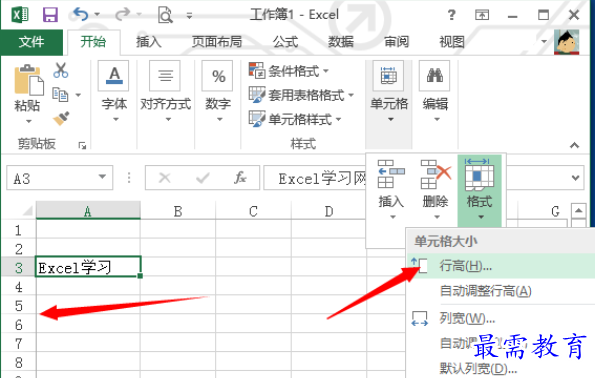Switch to the View (视图) tab

452,42
